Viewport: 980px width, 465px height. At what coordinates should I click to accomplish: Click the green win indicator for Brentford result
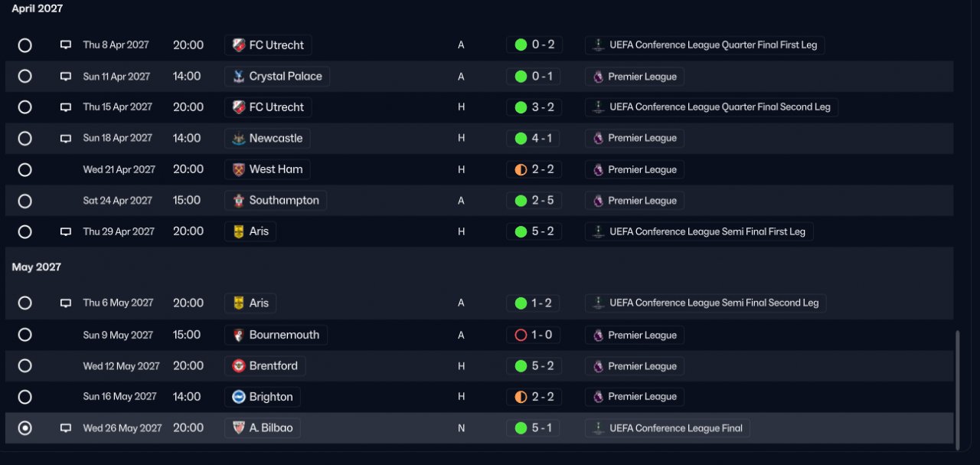(521, 366)
